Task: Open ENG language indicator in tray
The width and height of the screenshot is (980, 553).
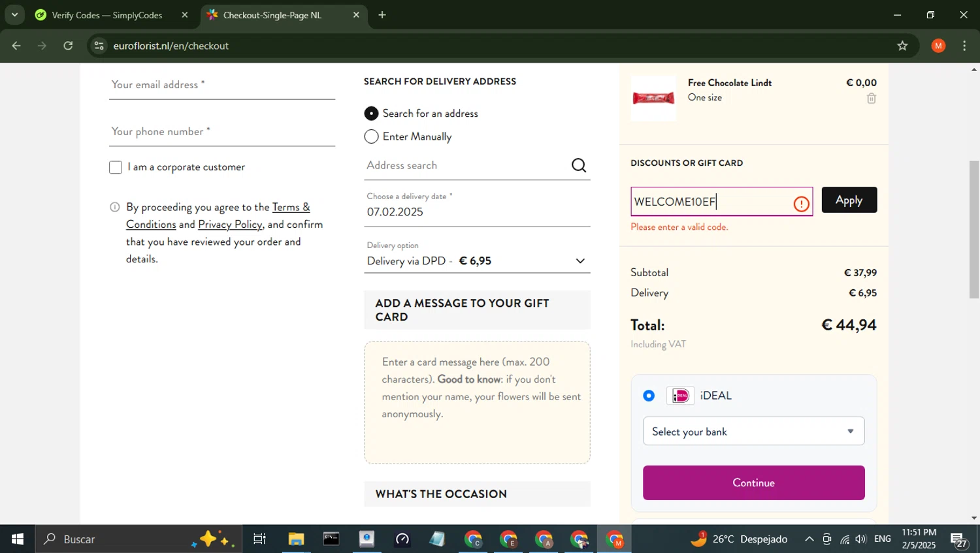Action: click(x=883, y=539)
